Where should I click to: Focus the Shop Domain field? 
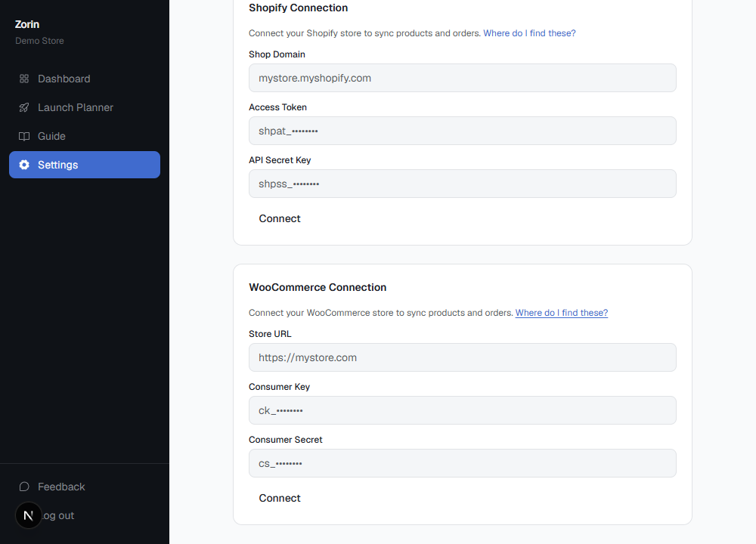(x=463, y=78)
